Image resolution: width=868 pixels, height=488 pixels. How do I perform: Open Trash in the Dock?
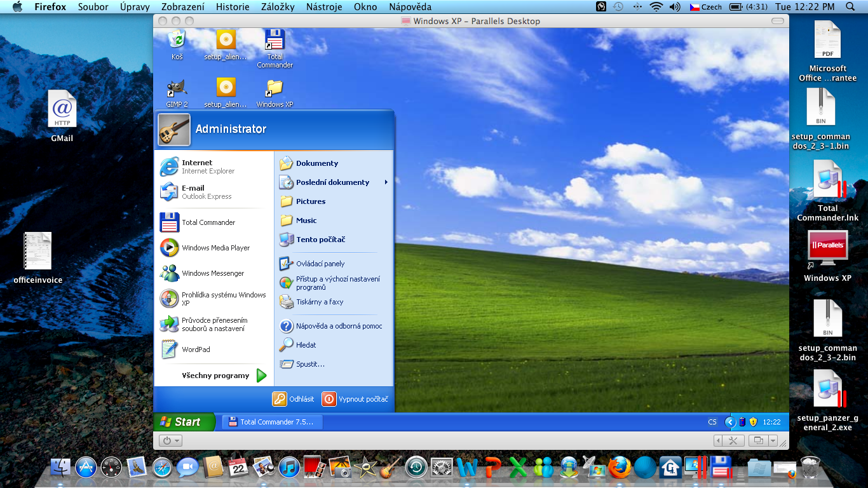click(810, 468)
